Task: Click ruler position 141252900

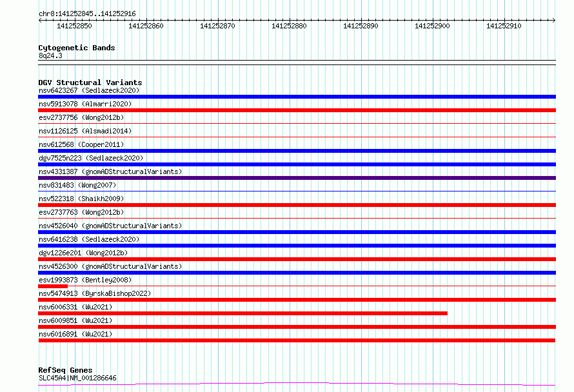Action: click(x=432, y=26)
